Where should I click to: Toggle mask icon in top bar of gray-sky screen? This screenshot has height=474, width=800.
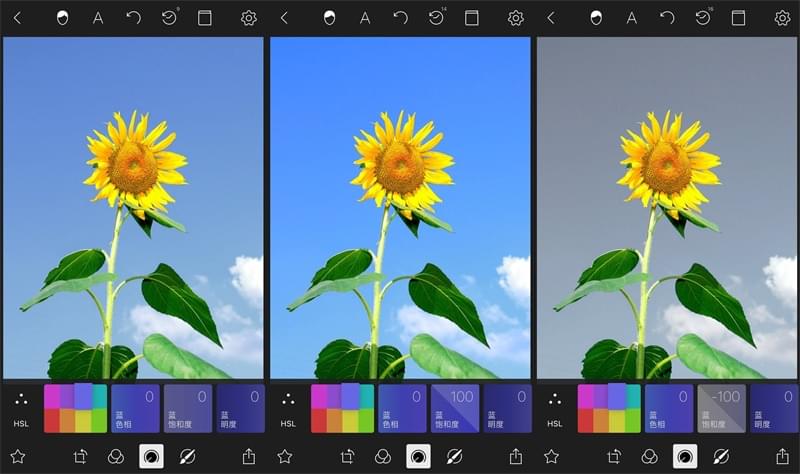click(x=597, y=18)
